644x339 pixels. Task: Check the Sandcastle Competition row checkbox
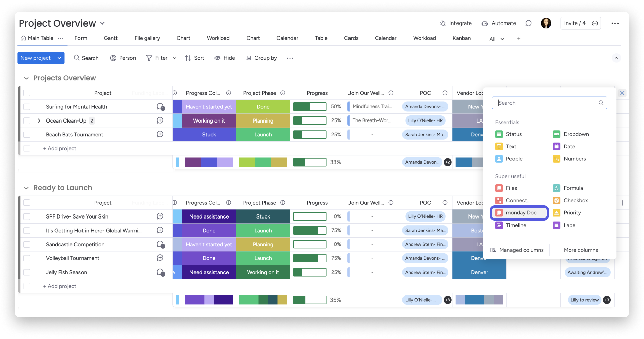point(27,244)
